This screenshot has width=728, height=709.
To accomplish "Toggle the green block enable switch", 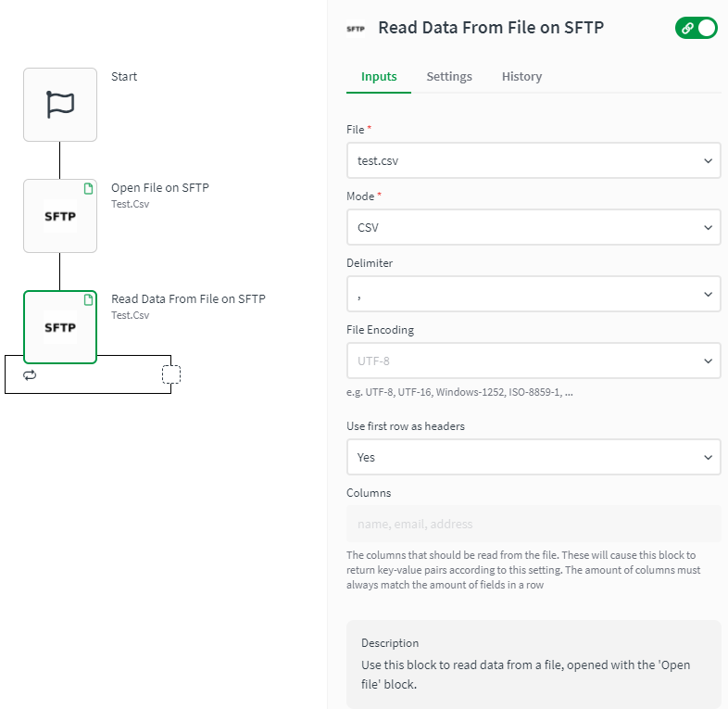I will point(697,28).
